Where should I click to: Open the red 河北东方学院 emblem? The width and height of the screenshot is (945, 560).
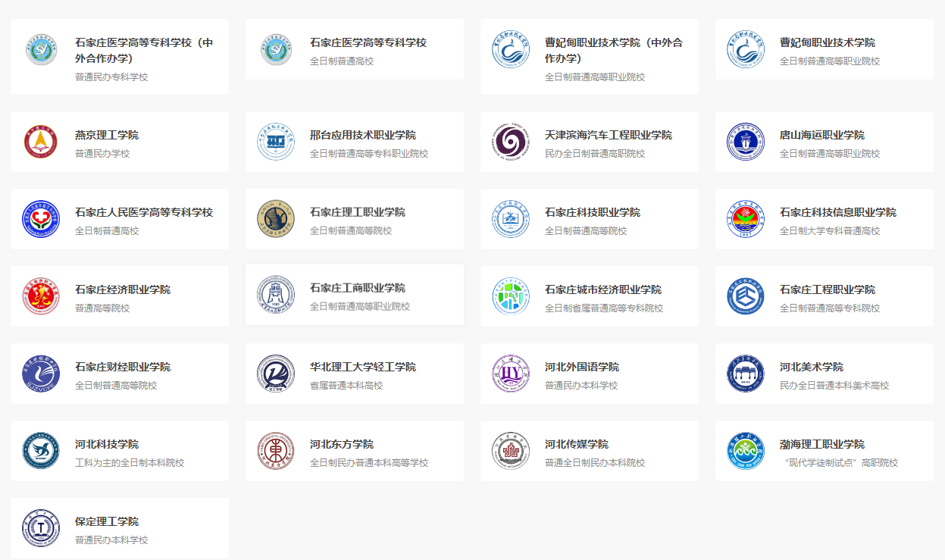point(276,452)
